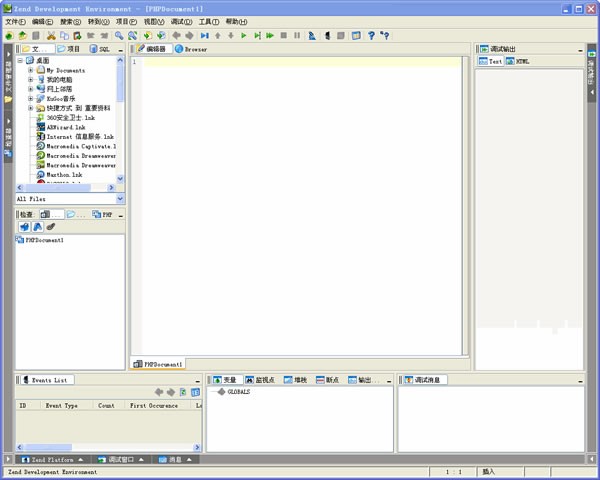Expand the 快捷方式 到 重要资料 node
The image size is (600, 480).
[31, 108]
